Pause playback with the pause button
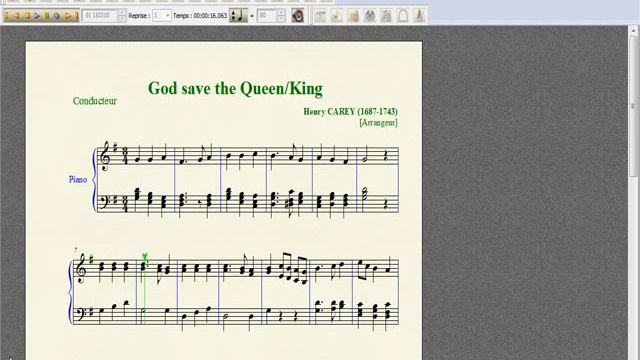The image size is (640, 360). [x=47, y=16]
